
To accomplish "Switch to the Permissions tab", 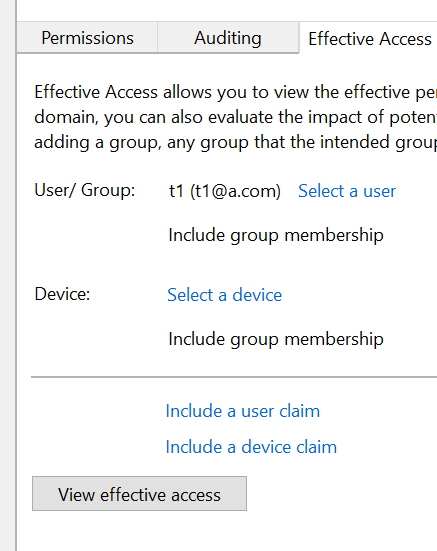I will tap(87, 38).
